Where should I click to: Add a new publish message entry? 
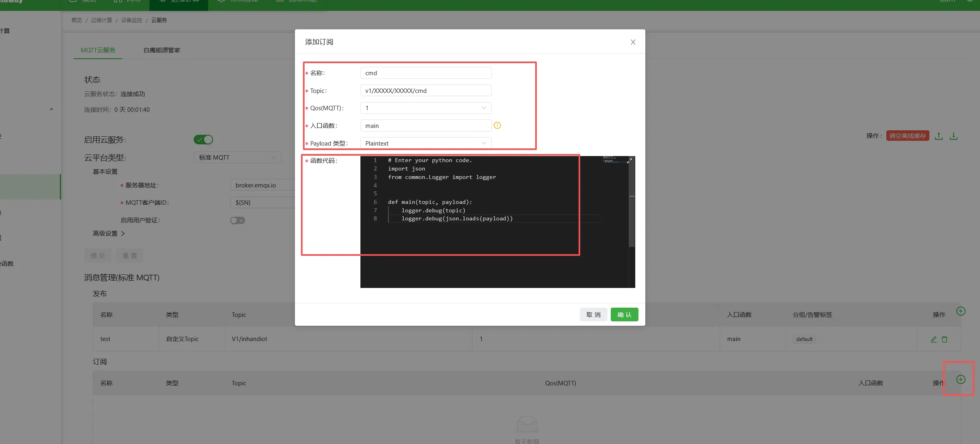961,311
